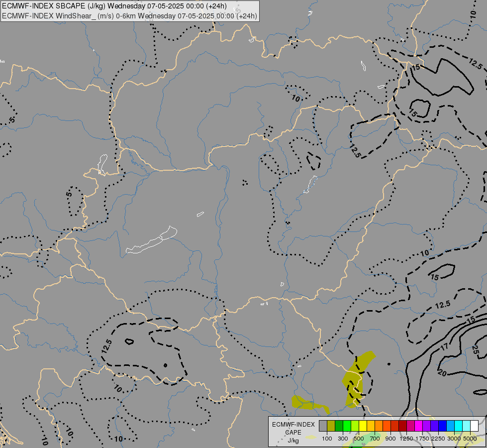Click the legend label 1250
The width and height of the screenshot is (487, 448).
coord(406,439)
